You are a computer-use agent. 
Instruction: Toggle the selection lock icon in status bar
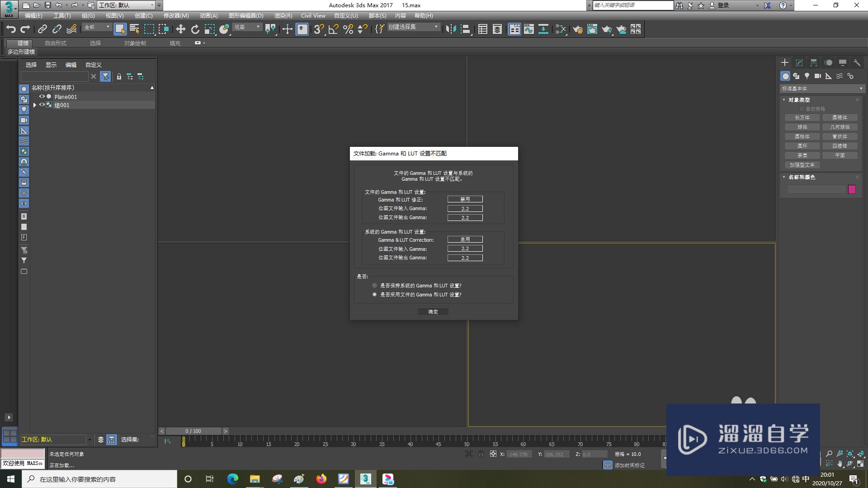(x=481, y=454)
